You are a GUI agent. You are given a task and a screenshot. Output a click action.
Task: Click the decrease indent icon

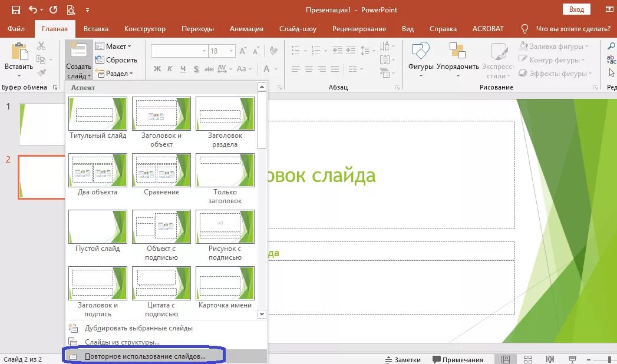[337, 50]
